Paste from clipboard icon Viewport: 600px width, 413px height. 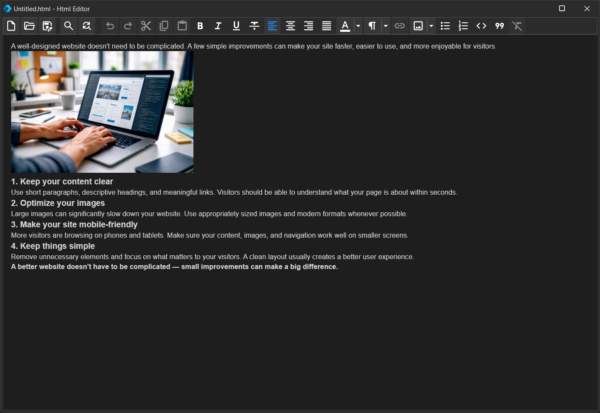pyautogui.click(x=182, y=26)
